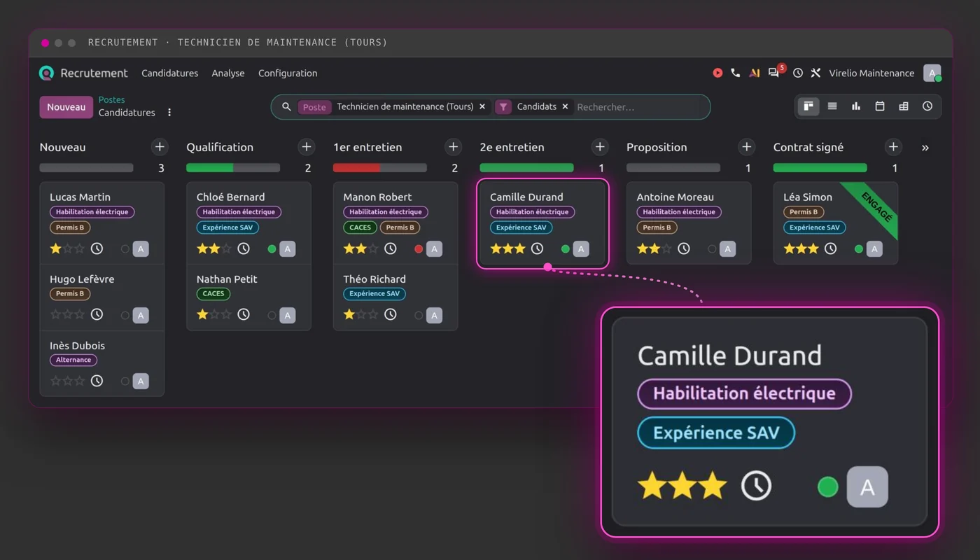Screen dimensions: 980x560
Task: Add a card in Qualification column
Action: click(x=307, y=147)
